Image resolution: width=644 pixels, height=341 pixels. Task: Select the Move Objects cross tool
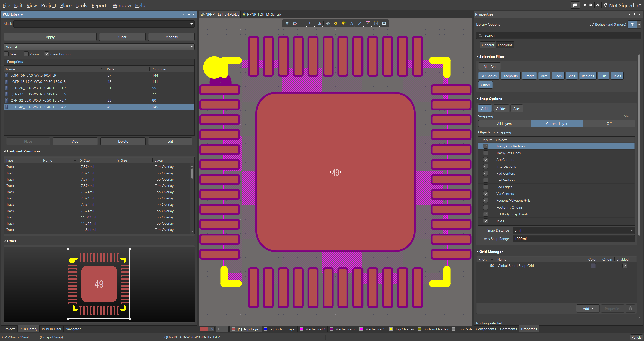point(303,23)
